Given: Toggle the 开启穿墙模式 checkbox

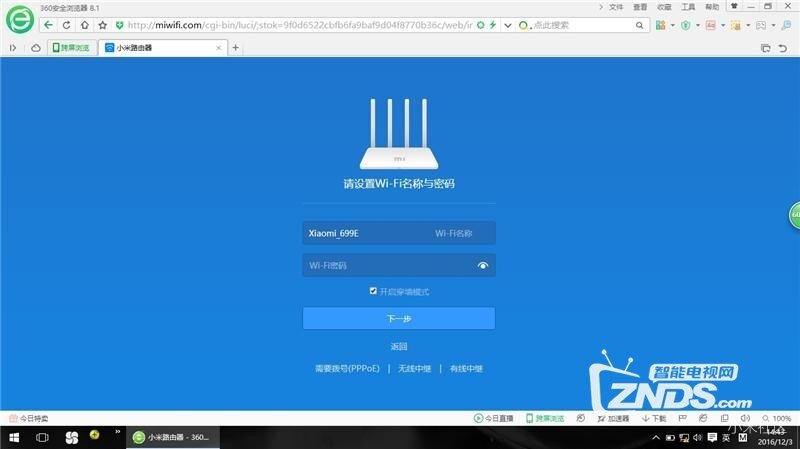Looking at the screenshot, I should pos(373,291).
